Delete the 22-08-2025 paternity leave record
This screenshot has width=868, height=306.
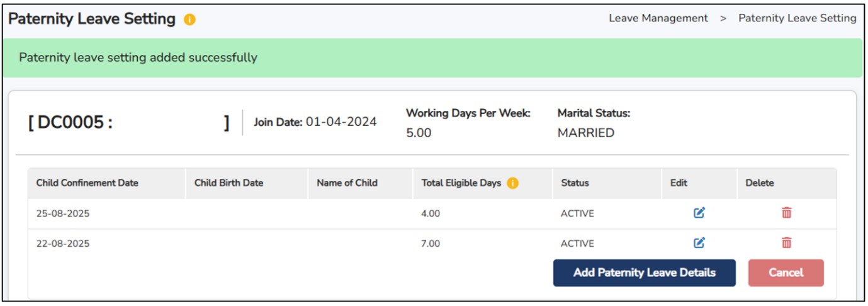click(x=786, y=242)
